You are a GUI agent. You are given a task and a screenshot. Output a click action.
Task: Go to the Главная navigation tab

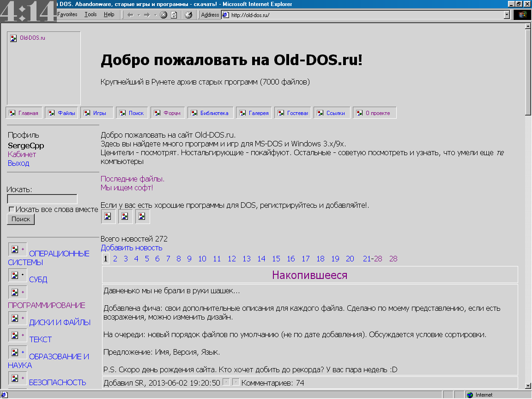[24, 113]
